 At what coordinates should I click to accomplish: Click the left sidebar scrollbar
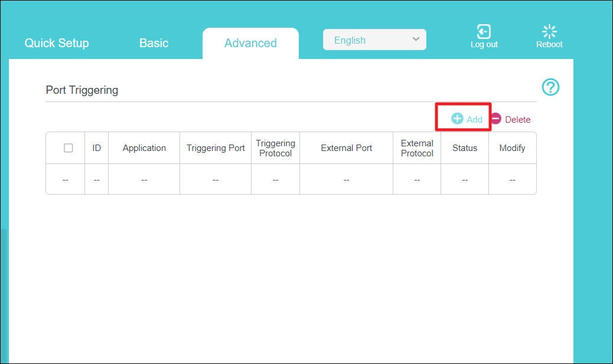pos(4,295)
